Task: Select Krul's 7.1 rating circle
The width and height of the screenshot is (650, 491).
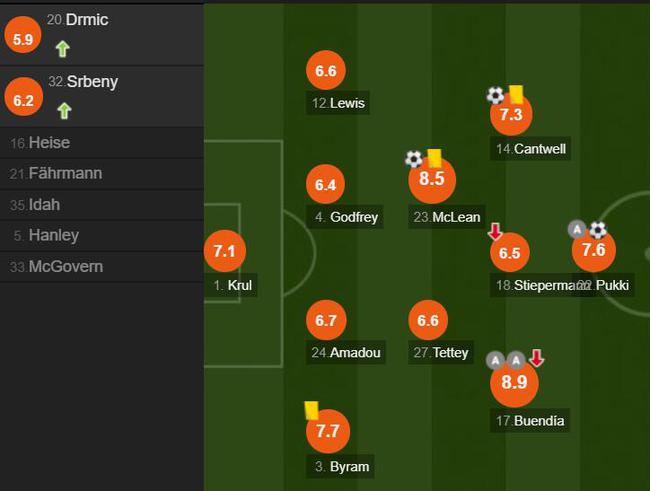Action: tap(225, 251)
